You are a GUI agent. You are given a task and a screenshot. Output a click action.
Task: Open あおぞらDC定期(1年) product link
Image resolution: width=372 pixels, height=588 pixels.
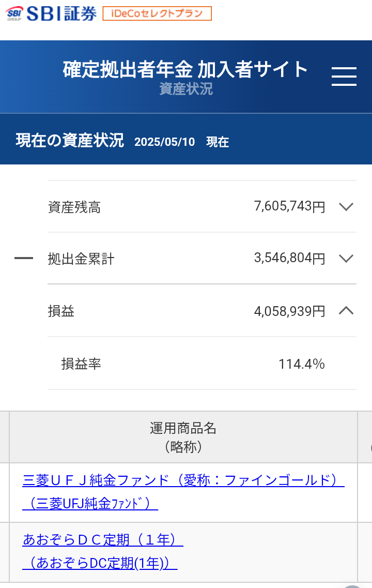point(103,540)
